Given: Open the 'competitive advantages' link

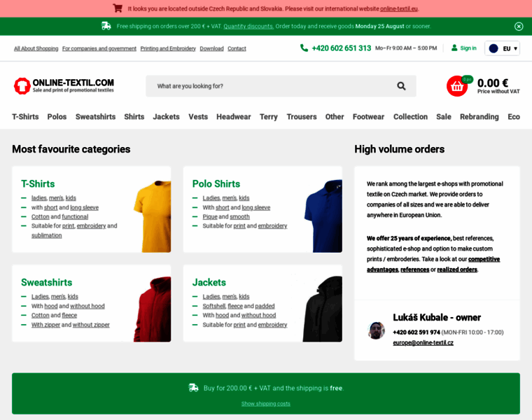Looking at the screenshot, I should point(484,259).
